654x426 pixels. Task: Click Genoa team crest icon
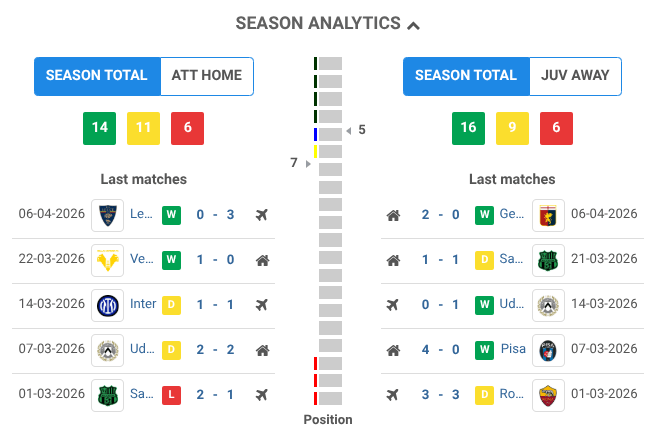click(x=547, y=215)
